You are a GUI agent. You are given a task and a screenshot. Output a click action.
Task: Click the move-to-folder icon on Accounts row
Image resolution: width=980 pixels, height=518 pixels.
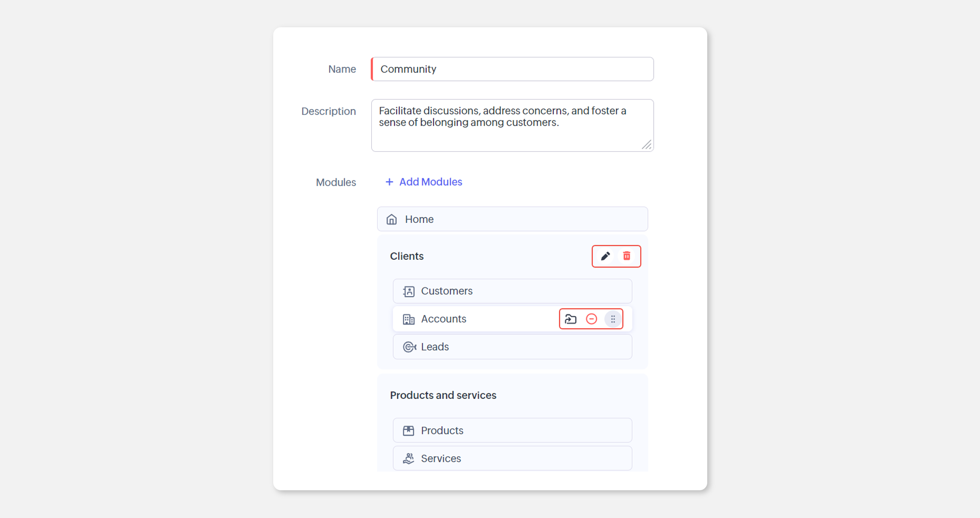[570, 319]
